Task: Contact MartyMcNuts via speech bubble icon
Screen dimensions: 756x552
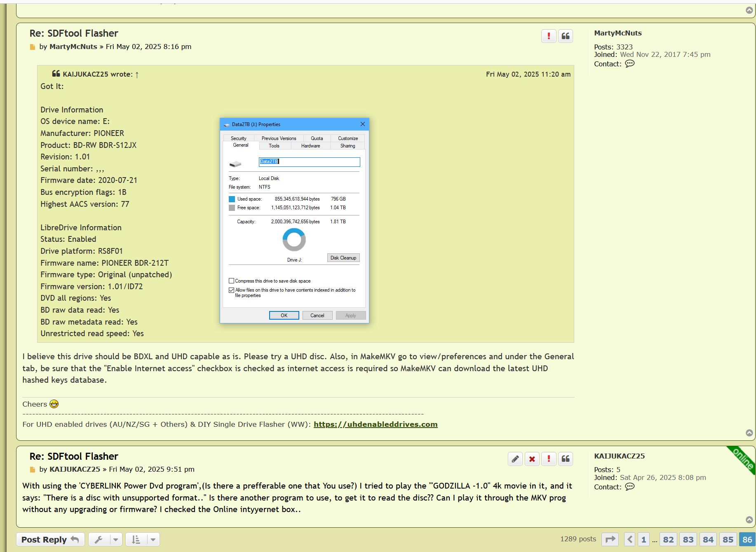Action: [x=629, y=64]
